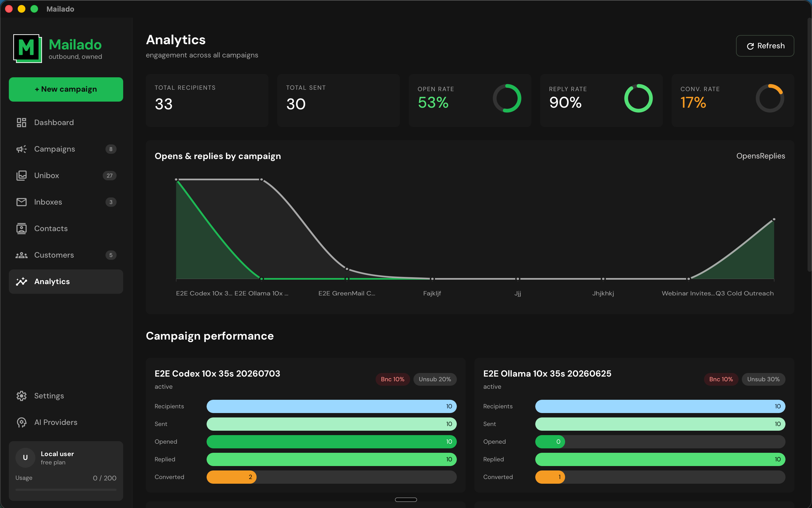The image size is (812, 508).
Task: Click the 90% reply rate value
Action: click(x=565, y=102)
